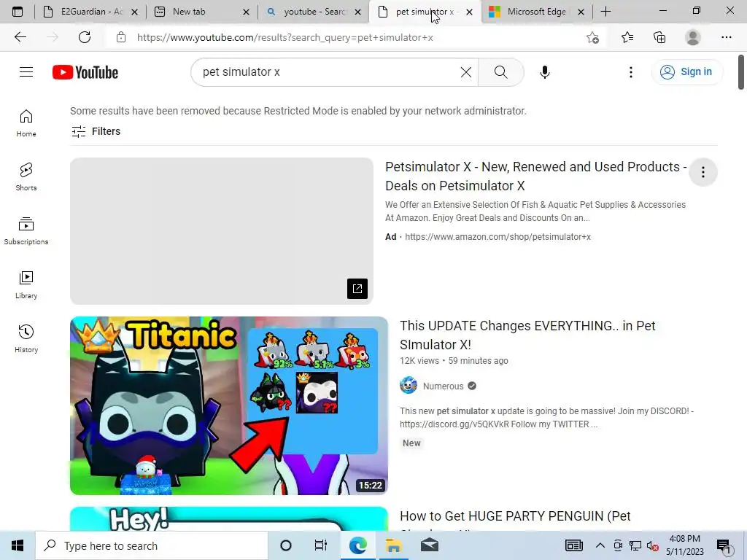Click the ad external link icon
The width and height of the screenshot is (747, 560).
click(357, 289)
